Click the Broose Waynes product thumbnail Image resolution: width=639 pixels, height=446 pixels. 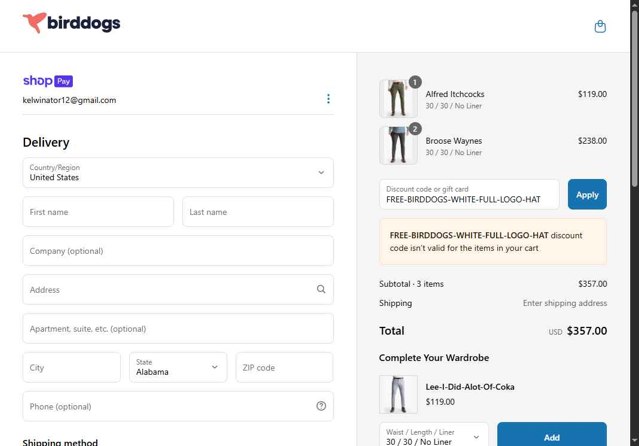tap(398, 146)
